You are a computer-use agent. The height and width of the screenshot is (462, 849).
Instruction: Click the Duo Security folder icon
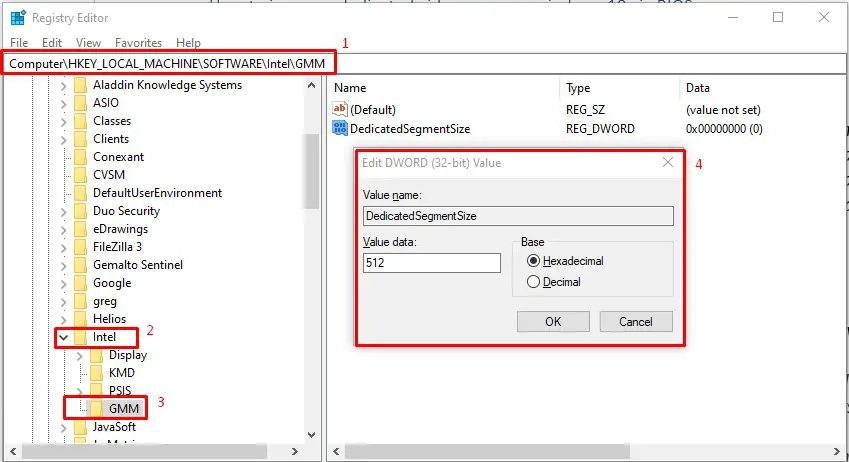point(80,211)
